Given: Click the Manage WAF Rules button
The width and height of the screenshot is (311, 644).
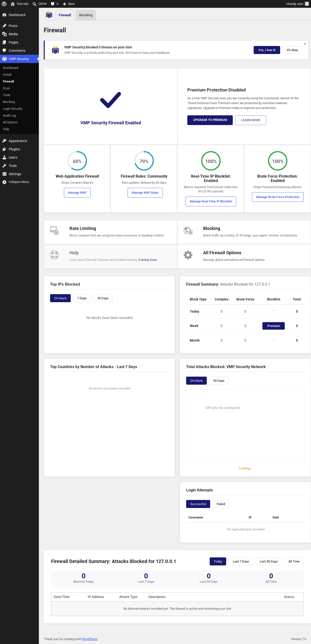Looking at the screenshot, I should 145,192.
